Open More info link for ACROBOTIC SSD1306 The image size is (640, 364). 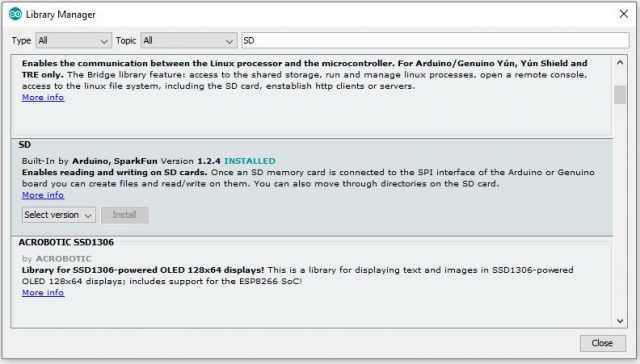(x=43, y=293)
